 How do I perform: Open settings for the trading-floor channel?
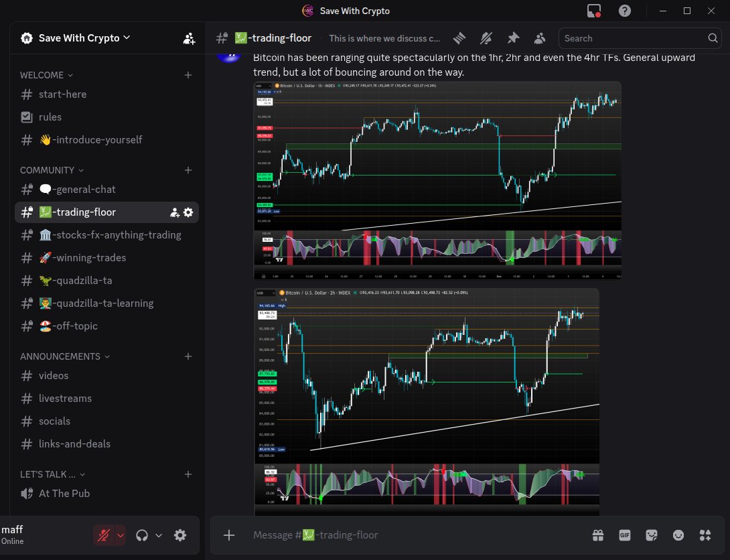[188, 212]
